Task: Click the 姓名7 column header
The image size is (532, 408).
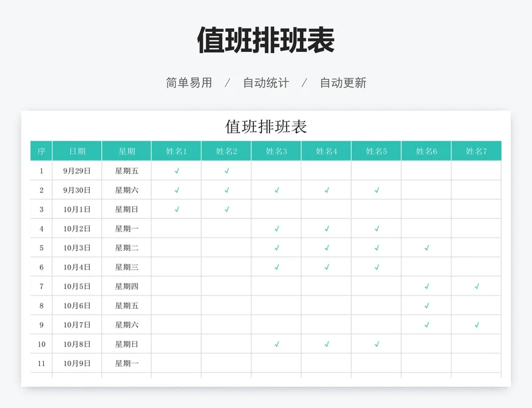Action: 476,151
